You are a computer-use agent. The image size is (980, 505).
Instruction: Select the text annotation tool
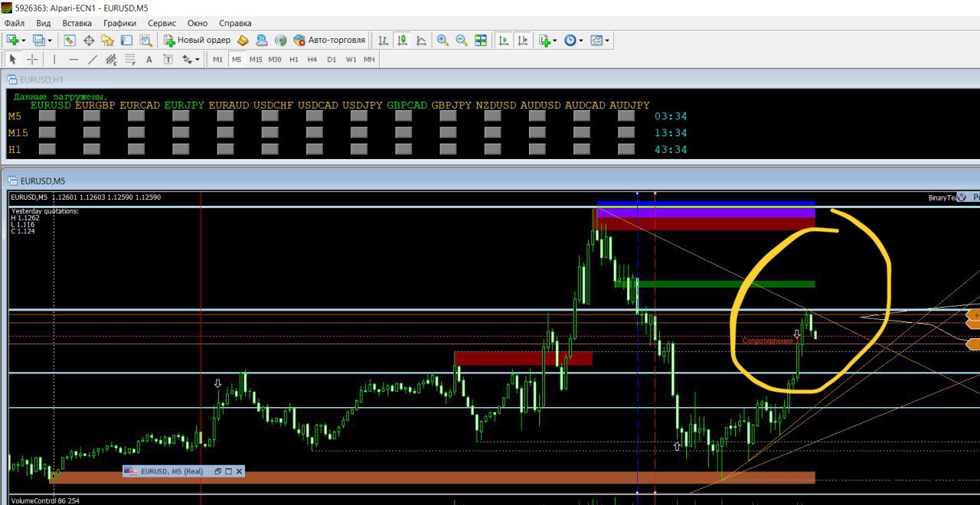(149, 59)
